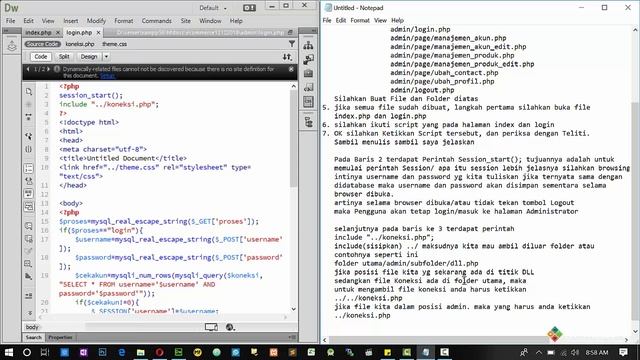The height and width of the screenshot is (360, 640).
Task: Click the Open Documents icon in coding toolbar
Action: click(29, 92)
